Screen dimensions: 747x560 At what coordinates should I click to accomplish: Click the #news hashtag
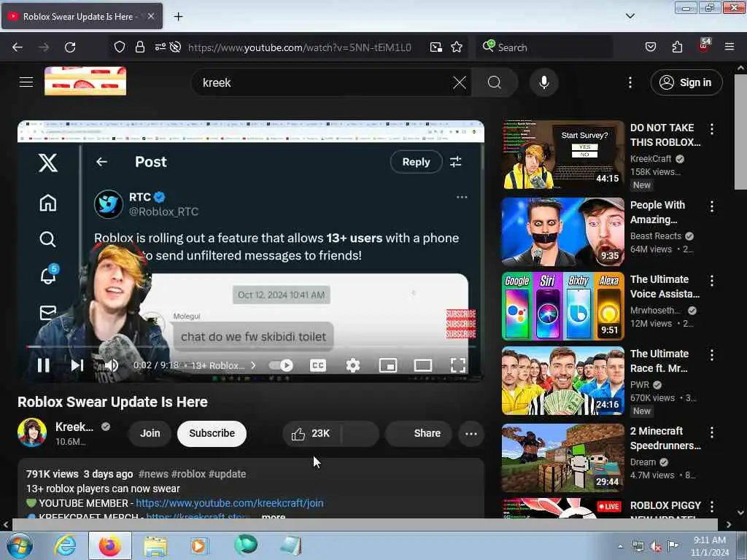pyautogui.click(x=153, y=474)
